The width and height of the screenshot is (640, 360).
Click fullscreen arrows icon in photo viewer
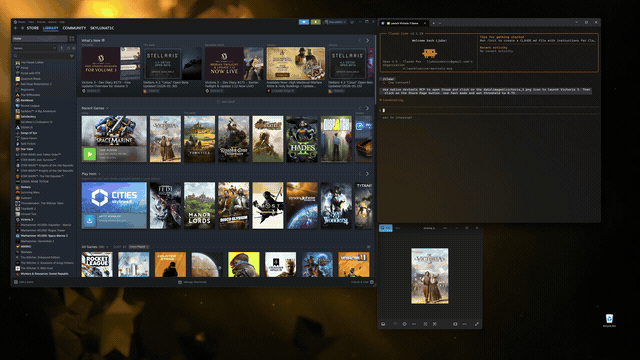coord(477,324)
